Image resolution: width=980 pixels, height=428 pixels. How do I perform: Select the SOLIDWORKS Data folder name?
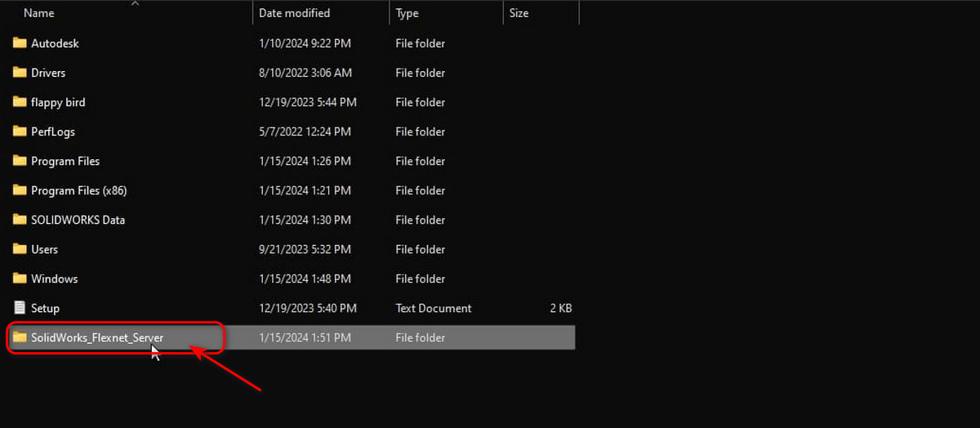tap(78, 220)
